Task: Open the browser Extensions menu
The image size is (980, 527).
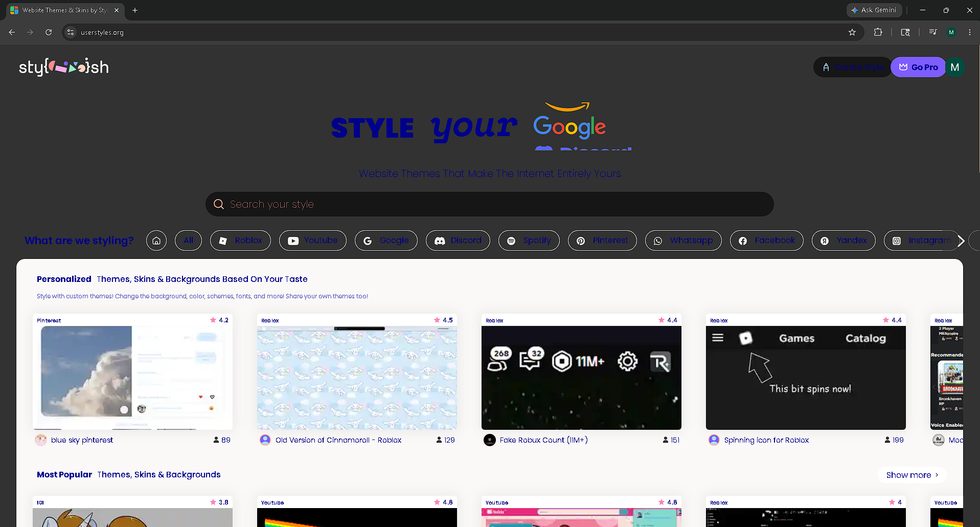Action: point(878,32)
